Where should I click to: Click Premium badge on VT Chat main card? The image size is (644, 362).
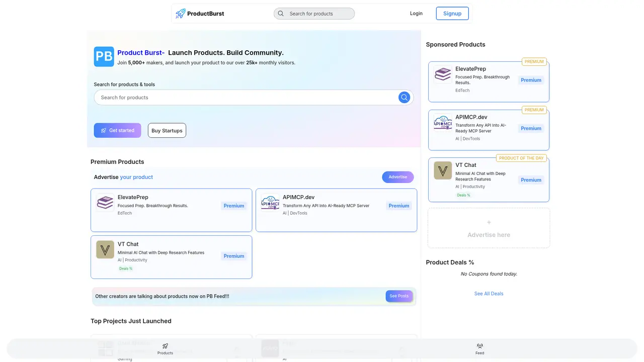[x=234, y=256]
